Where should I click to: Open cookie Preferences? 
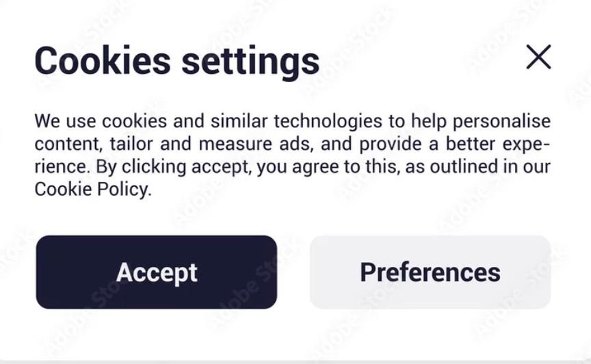point(430,272)
